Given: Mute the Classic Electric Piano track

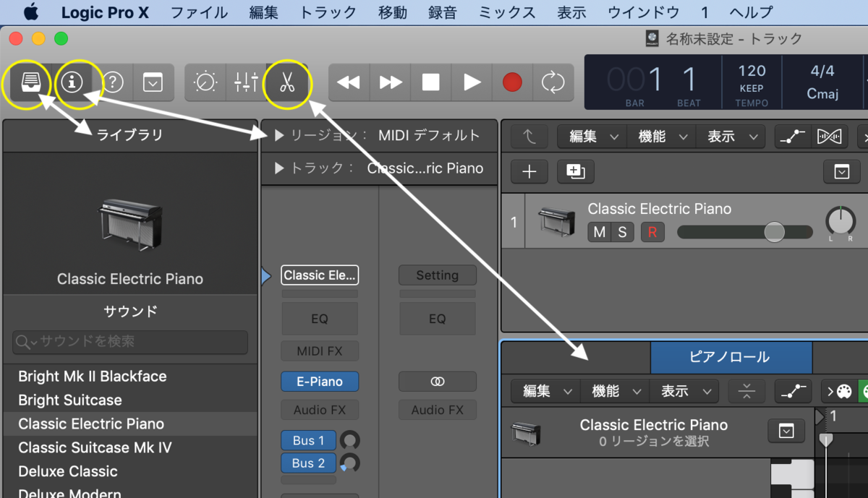Looking at the screenshot, I should tap(600, 232).
